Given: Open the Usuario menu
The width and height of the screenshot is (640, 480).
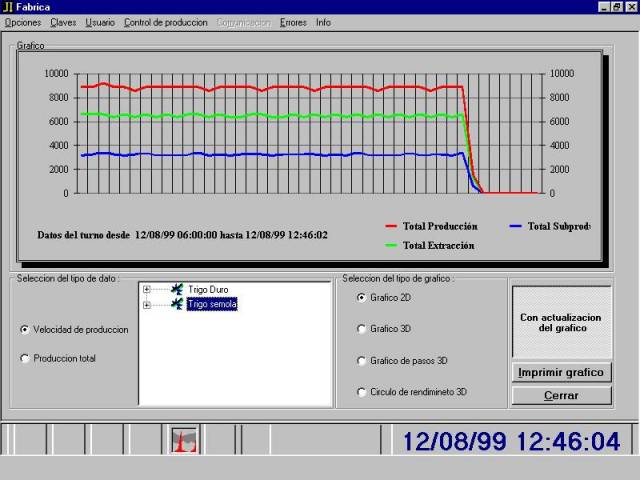Looking at the screenshot, I should click(100, 22).
